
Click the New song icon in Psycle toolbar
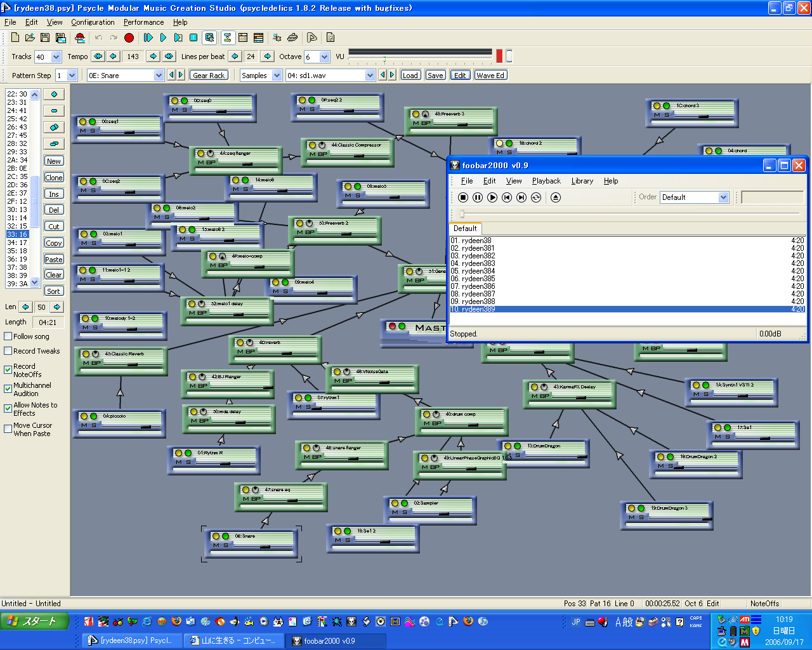[15, 38]
